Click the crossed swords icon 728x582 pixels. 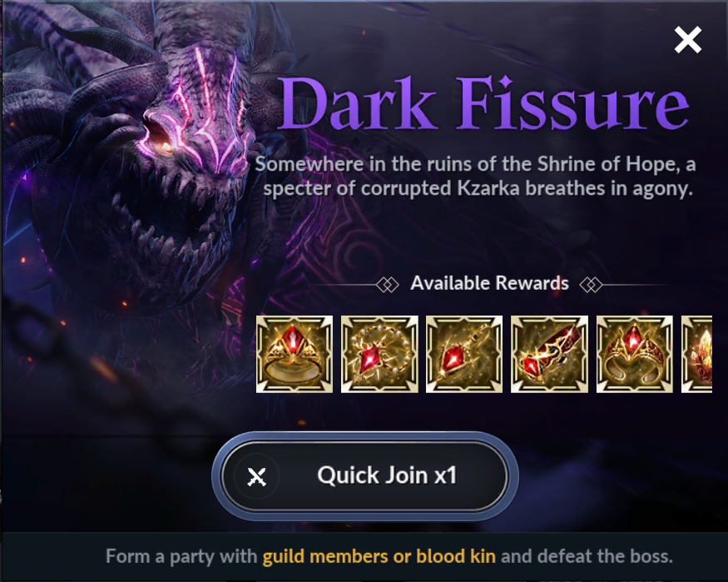click(256, 476)
